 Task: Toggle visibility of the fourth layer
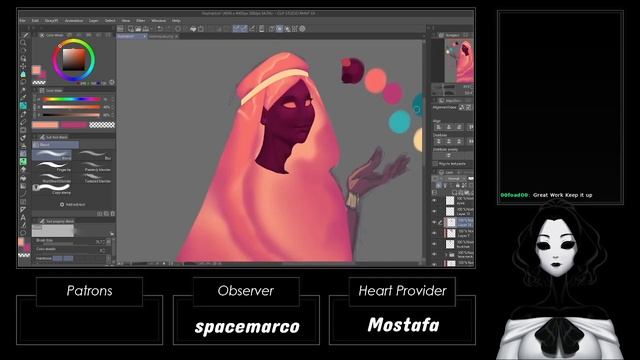[434, 233]
